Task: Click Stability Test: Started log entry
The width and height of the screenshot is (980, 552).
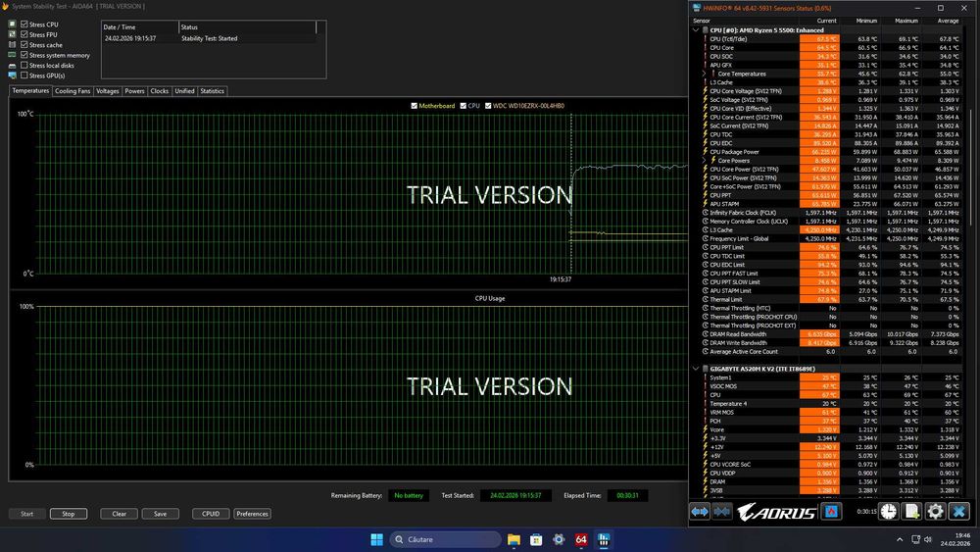Action: pos(210,38)
